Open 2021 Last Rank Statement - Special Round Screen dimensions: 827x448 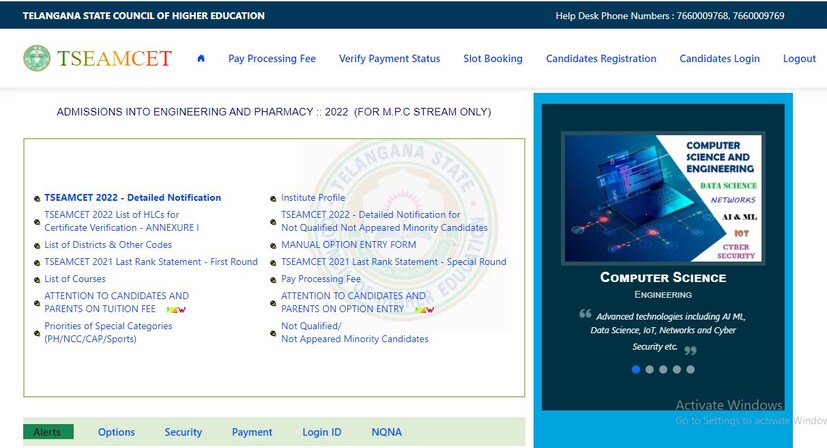[x=393, y=262]
